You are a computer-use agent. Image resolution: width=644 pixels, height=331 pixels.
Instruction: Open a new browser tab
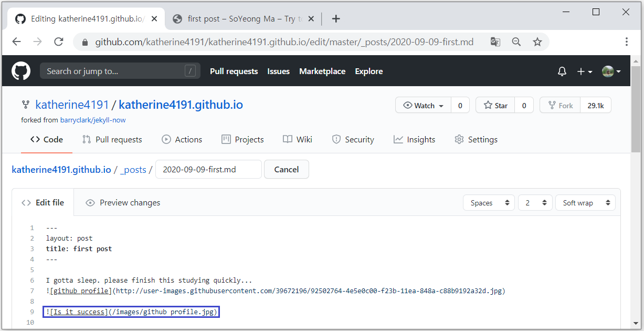[x=336, y=19]
